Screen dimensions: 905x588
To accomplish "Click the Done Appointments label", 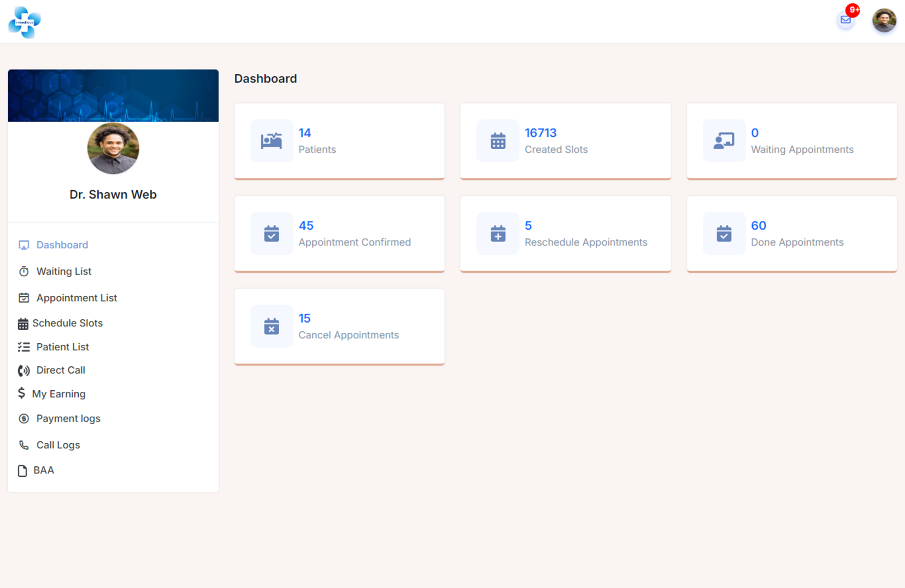I will point(797,242).
